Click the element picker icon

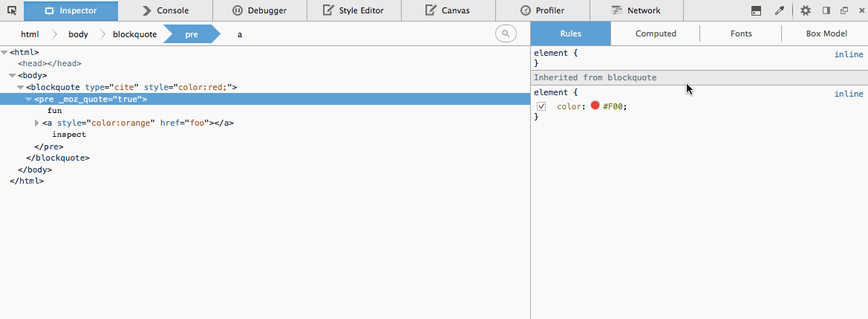click(12, 10)
